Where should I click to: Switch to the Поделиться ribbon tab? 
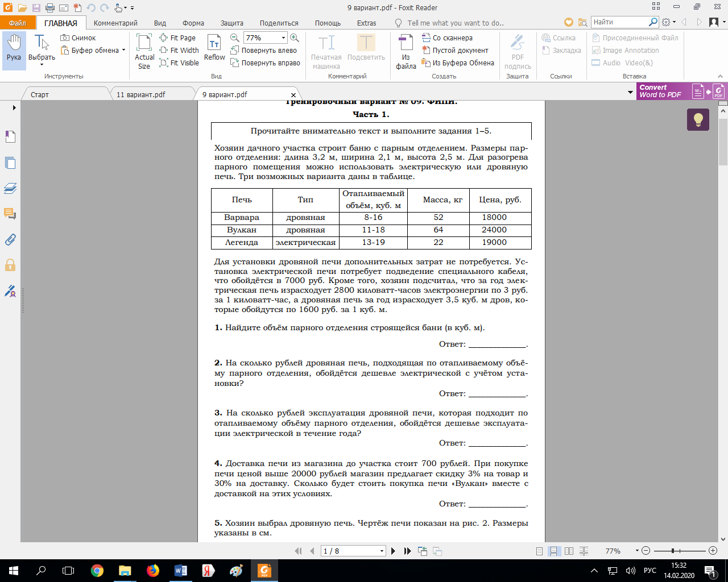click(279, 23)
